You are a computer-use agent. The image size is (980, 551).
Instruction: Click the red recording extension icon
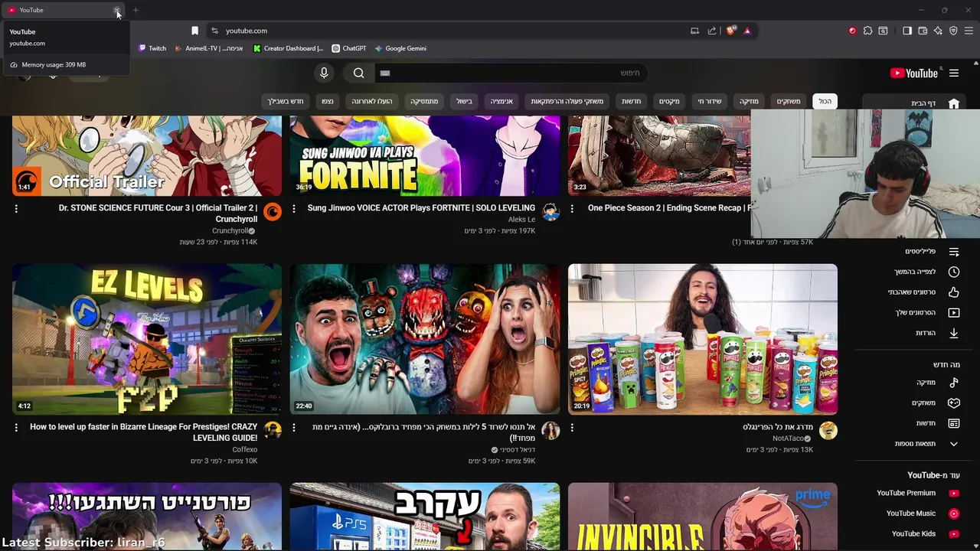[852, 31]
